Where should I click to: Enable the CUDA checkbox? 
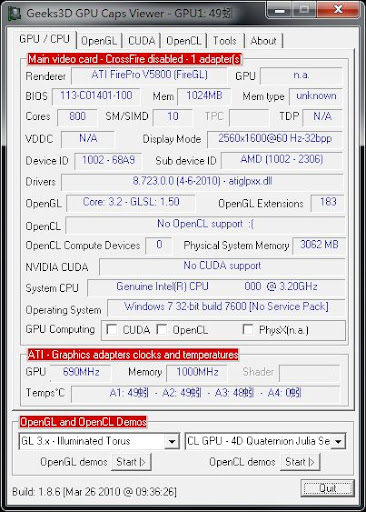[x=111, y=330]
